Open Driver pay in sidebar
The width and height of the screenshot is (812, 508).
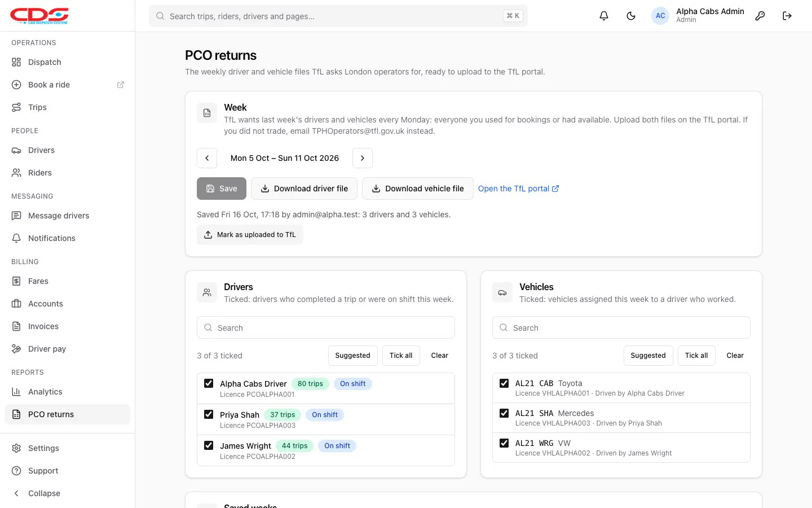point(68,349)
